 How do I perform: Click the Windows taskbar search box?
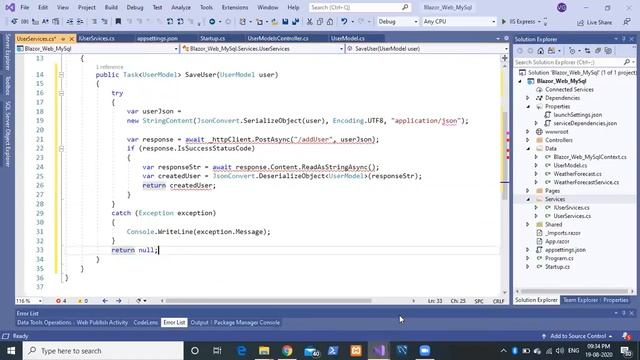tap(103, 351)
